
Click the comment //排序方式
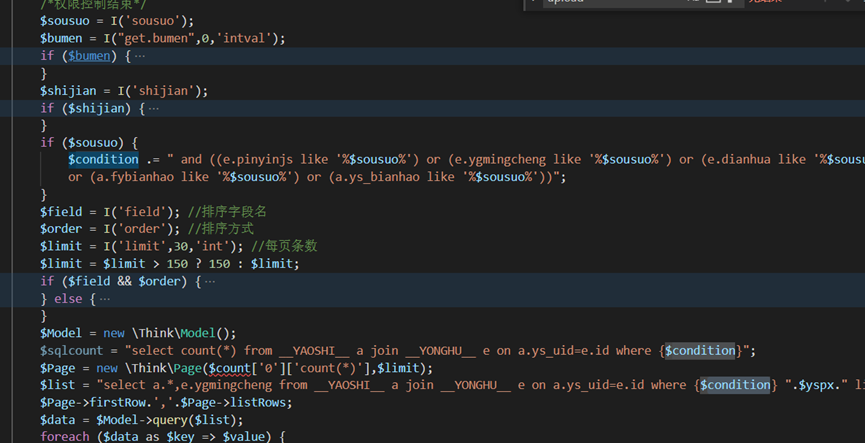(221, 229)
